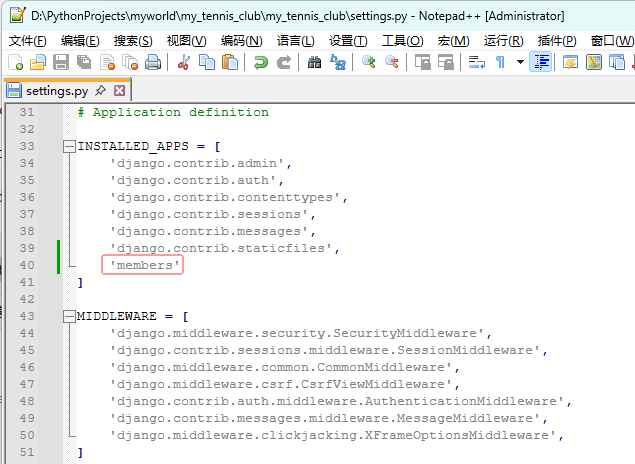This screenshot has height=464, width=635.
Task: Toggle synchronized vertical scrolling icon
Action: pyautogui.click(x=422, y=63)
